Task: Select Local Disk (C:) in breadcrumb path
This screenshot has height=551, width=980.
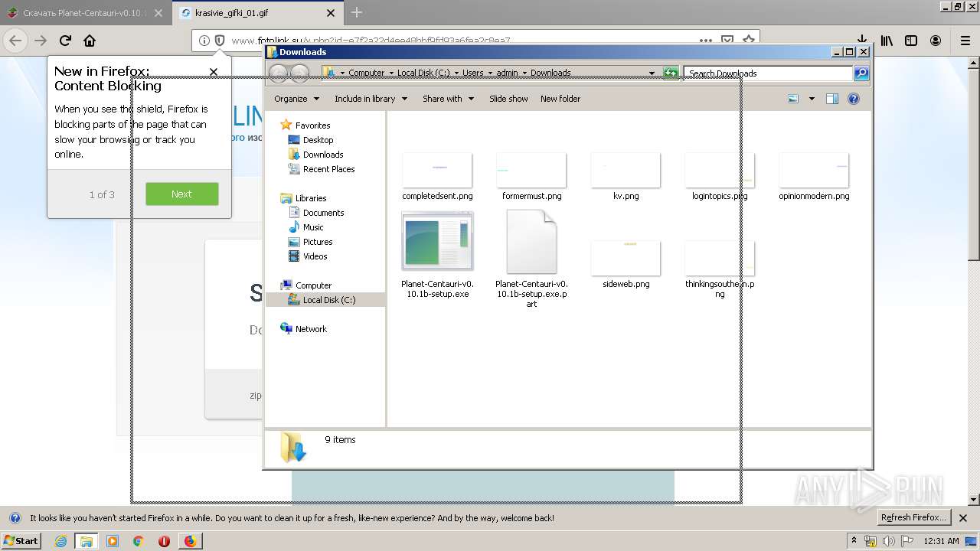Action: (423, 73)
